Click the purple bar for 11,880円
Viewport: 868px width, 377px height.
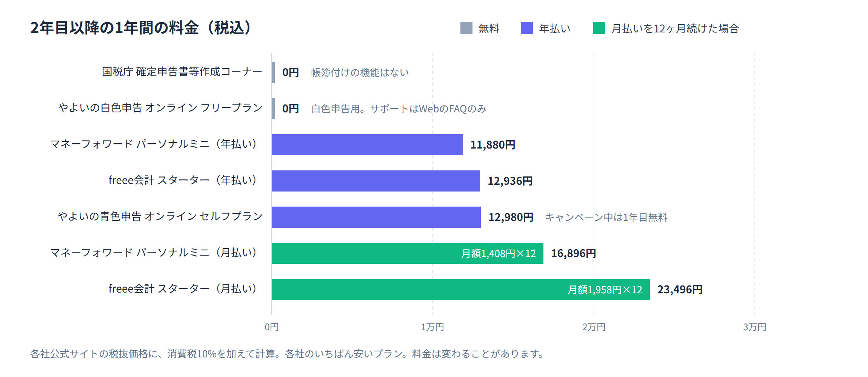(x=367, y=145)
